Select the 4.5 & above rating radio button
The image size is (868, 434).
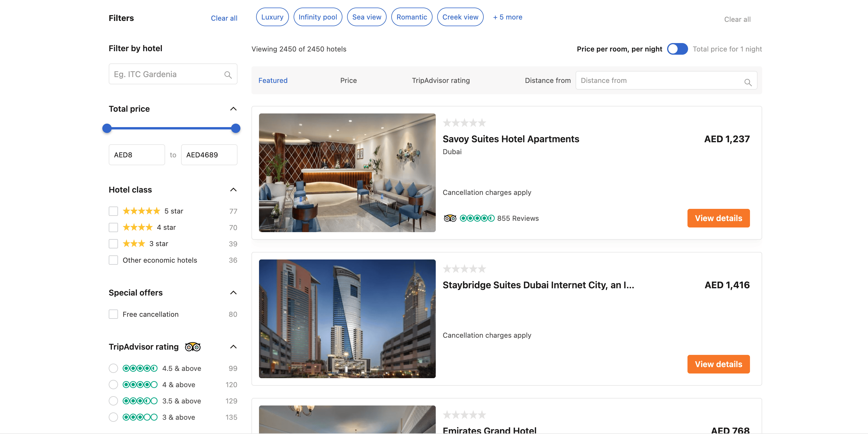click(113, 368)
